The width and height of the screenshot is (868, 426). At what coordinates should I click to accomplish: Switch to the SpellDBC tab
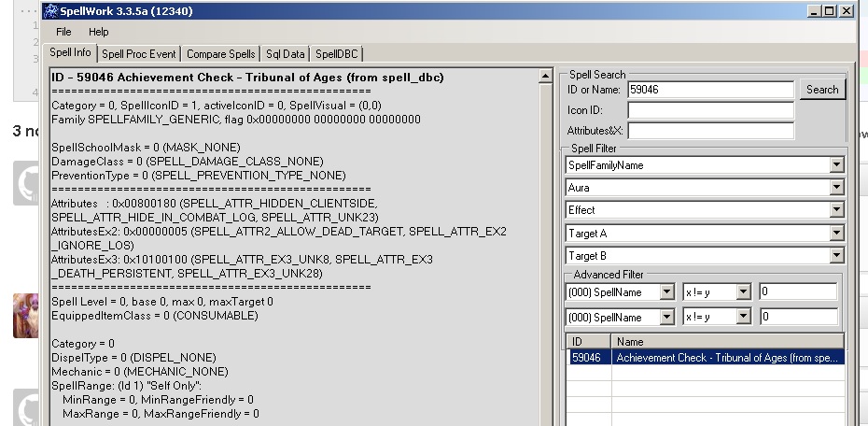337,54
